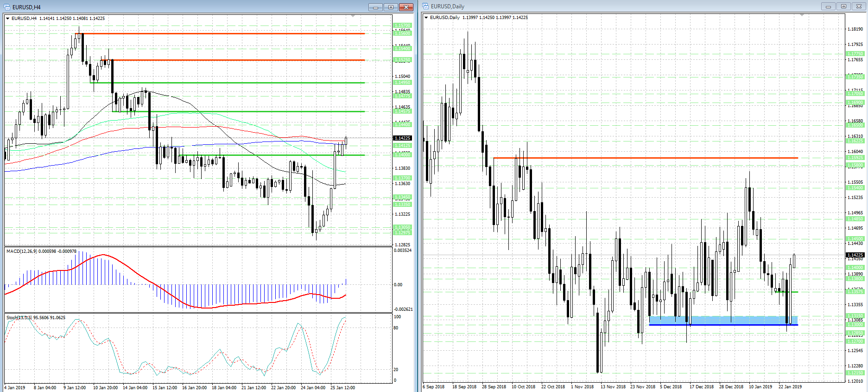Select the orange resistance line in Daily chart

coord(646,158)
